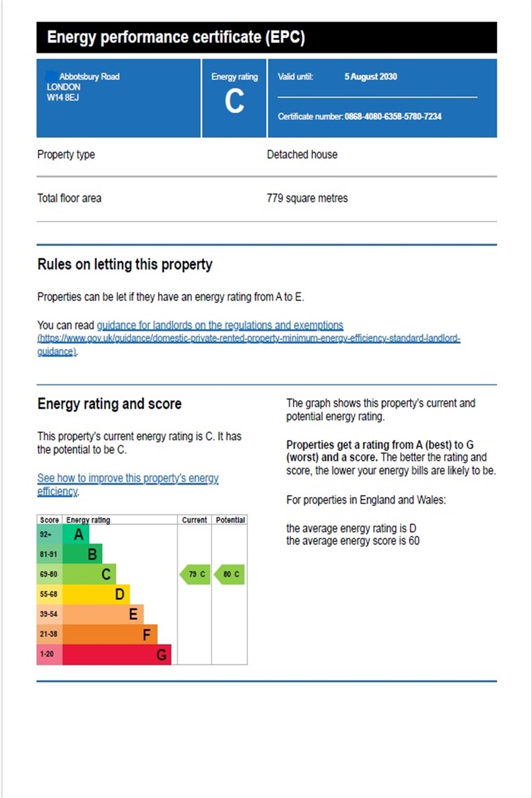The width and height of the screenshot is (532, 798).
Task: Click the 'Rules on letting this property' heading
Action: (x=125, y=264)
